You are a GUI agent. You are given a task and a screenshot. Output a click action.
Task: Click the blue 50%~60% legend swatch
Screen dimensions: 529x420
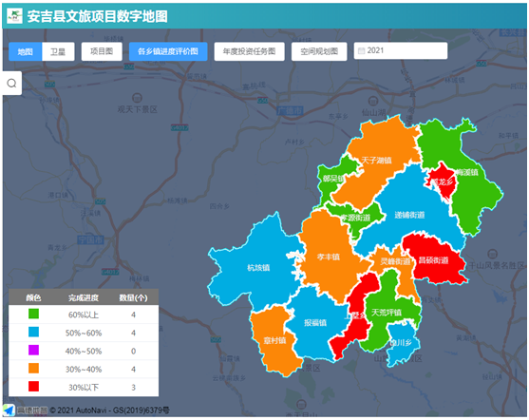34,332
